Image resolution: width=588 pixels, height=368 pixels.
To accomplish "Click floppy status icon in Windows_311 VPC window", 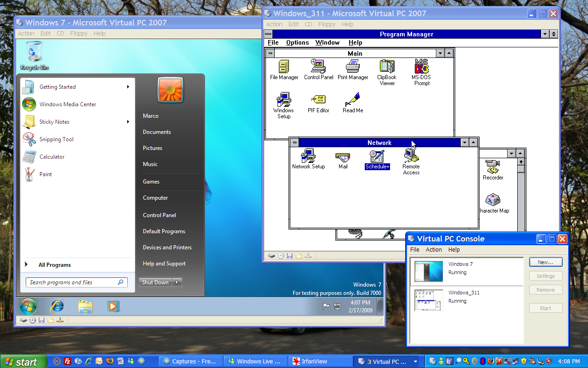I will click(x=289, y=256).
